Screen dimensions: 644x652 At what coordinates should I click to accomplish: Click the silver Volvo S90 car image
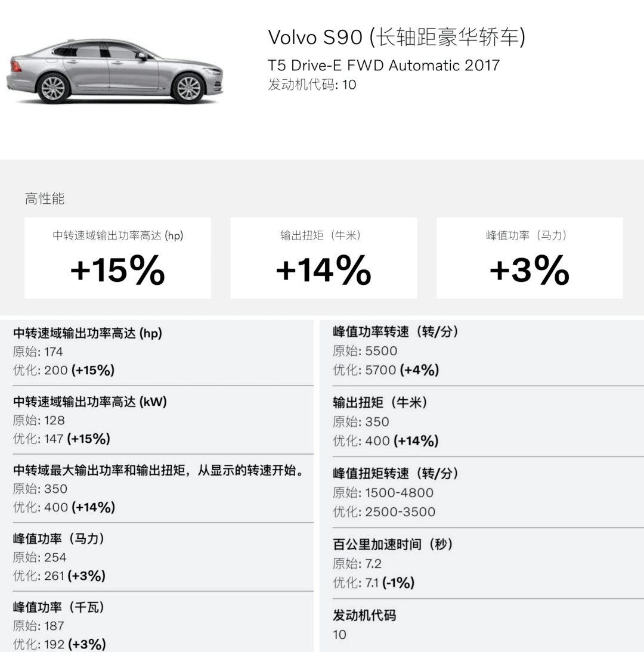pos(115,71)
